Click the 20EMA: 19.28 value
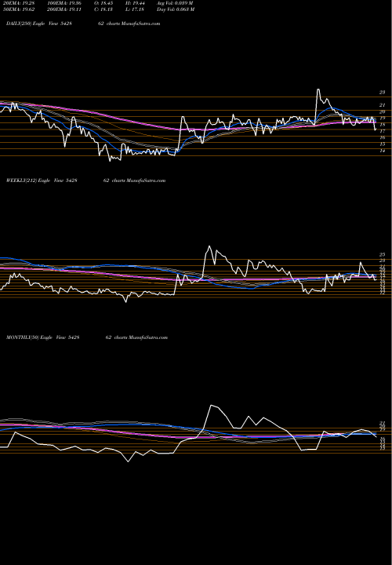The image size is (392, 565). (x=18, y=3)
